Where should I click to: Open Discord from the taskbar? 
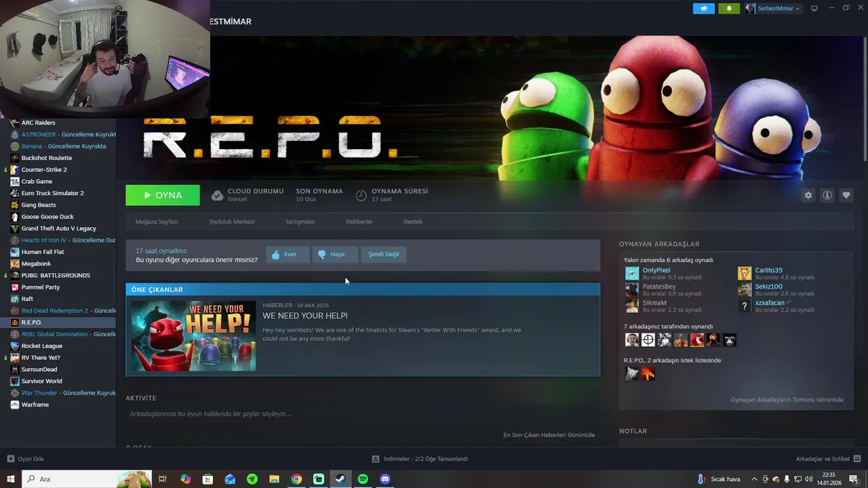385,479
